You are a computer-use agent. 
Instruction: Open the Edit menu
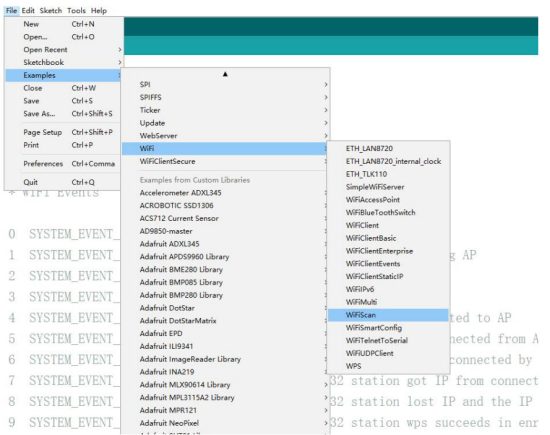click(28, 11)
